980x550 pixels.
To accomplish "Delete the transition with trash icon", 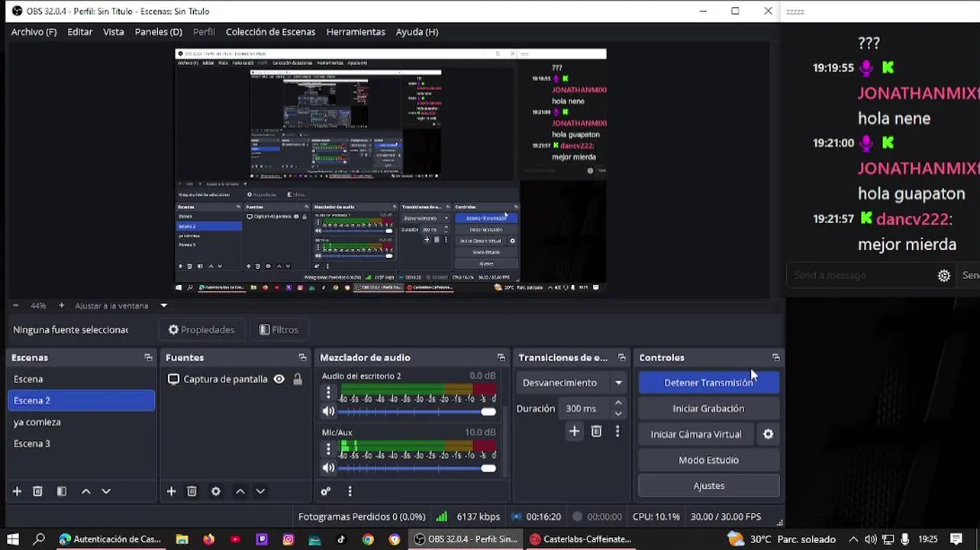I will (x=596, y=432).
